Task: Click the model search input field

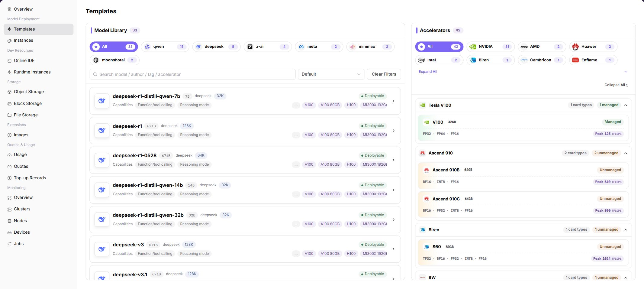Action: [192, 74]
